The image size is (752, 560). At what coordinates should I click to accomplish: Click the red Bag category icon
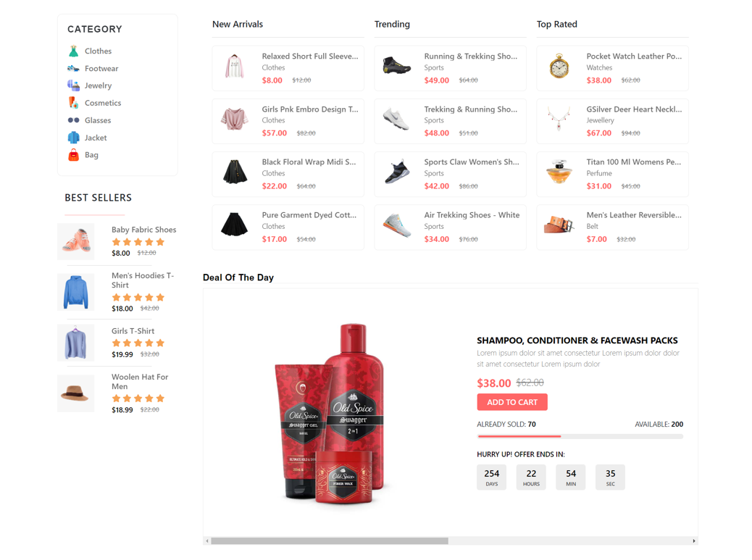click(73, 155)
